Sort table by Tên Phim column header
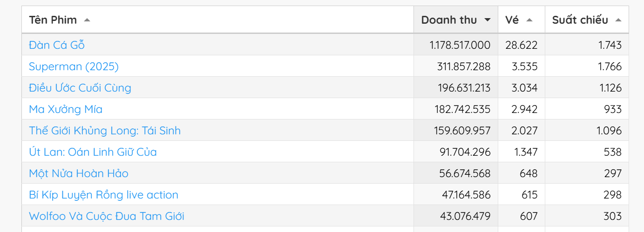 pos(53,20)
